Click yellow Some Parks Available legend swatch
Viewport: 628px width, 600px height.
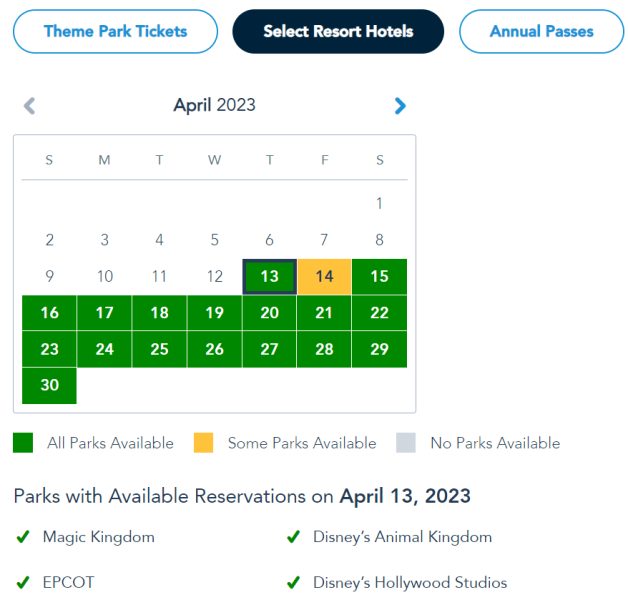pyautogui.click(x=204, y=443)
